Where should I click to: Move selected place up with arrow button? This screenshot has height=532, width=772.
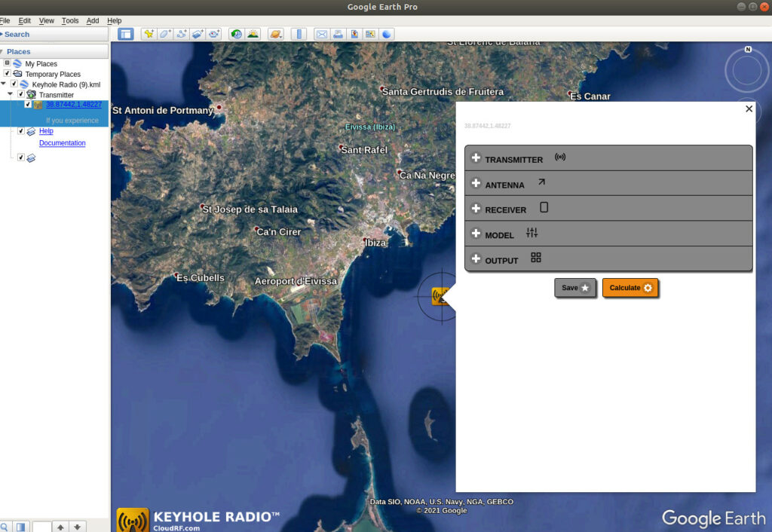60,527
